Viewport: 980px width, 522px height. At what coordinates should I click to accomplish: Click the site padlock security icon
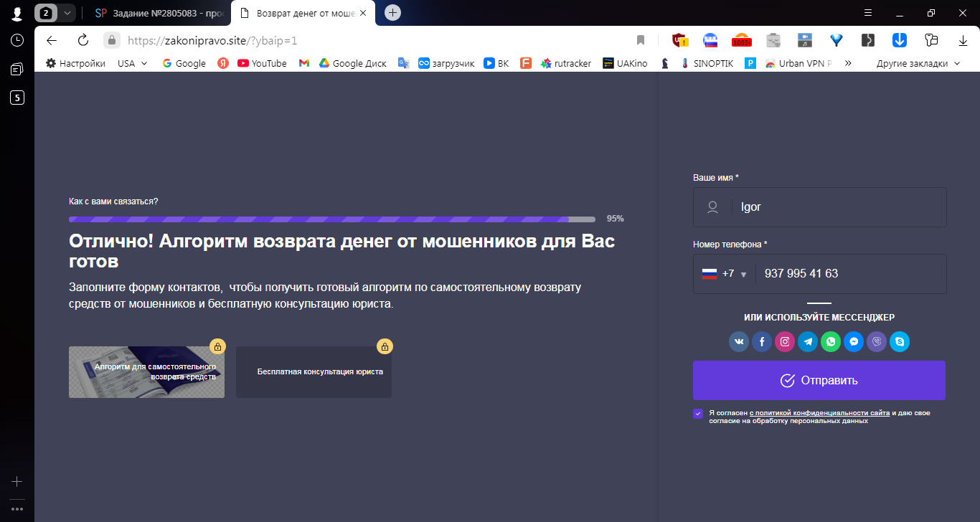coord(111,40)
